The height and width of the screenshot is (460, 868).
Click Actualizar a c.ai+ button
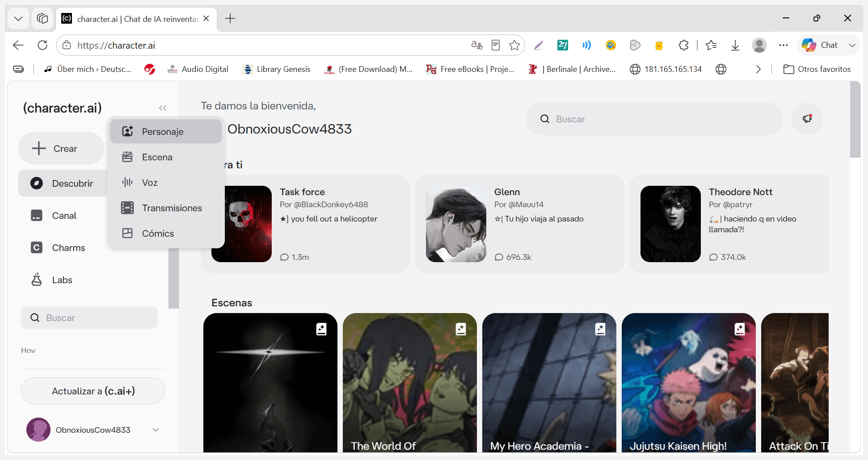pos(93,391)
